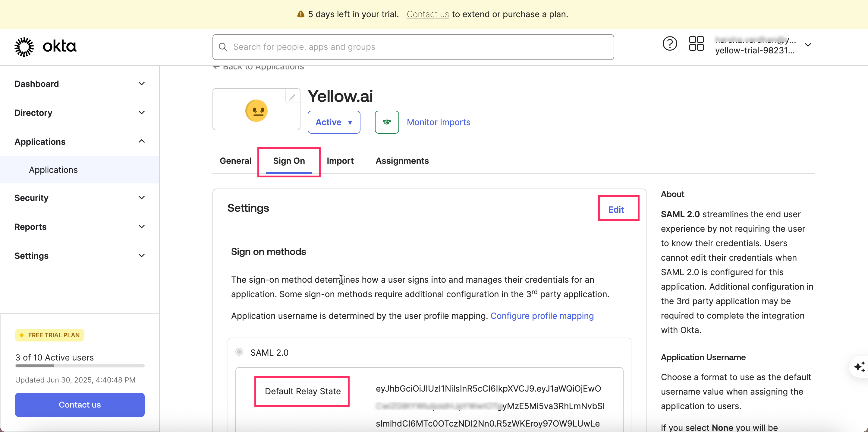
Task: Click the FREE TRIAL PLAN badge
Action: [x=49, y=335]
